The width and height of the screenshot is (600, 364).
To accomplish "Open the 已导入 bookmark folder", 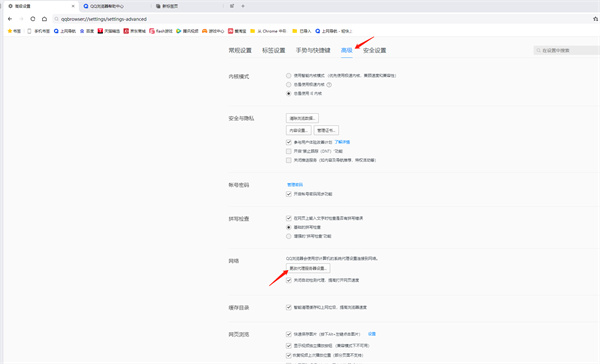I will pos(302,31).
